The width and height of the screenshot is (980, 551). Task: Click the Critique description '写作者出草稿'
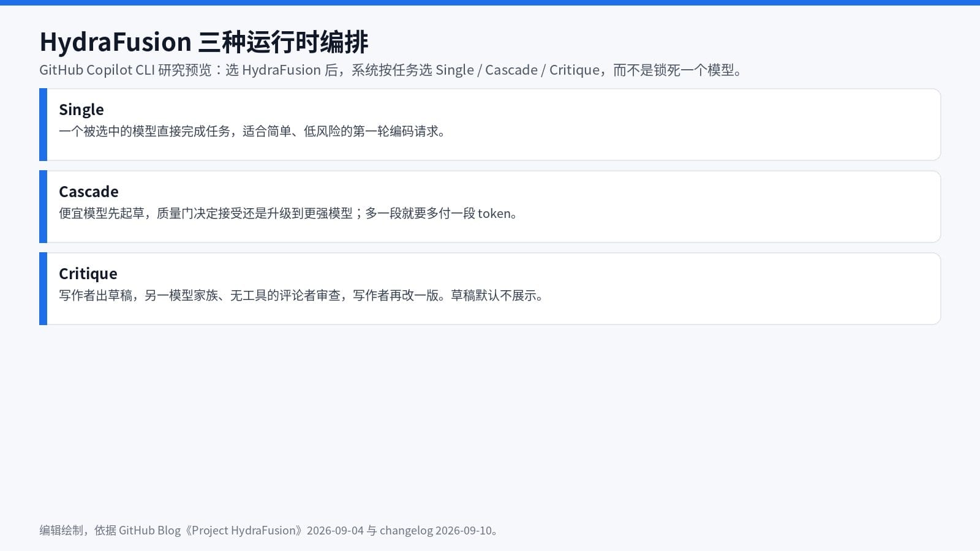(x=302, y=295)
